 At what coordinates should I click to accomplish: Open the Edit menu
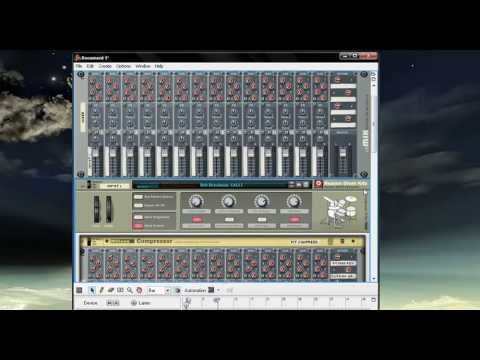pyautogui.click(x=90, y=66)
